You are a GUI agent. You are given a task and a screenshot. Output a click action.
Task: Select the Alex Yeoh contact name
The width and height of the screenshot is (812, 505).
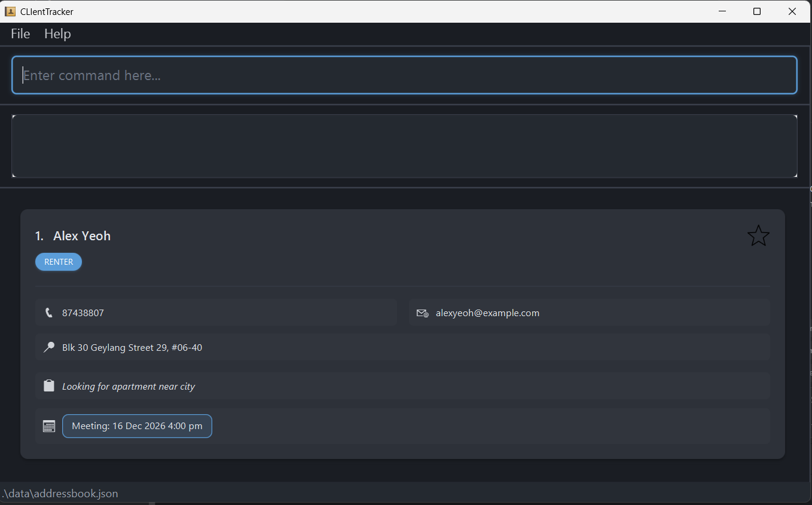click(x=82, y=236)
